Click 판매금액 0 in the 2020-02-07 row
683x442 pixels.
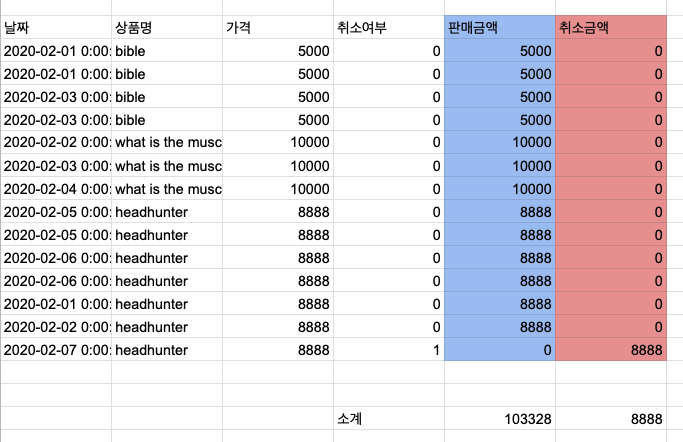coord(500,350)
